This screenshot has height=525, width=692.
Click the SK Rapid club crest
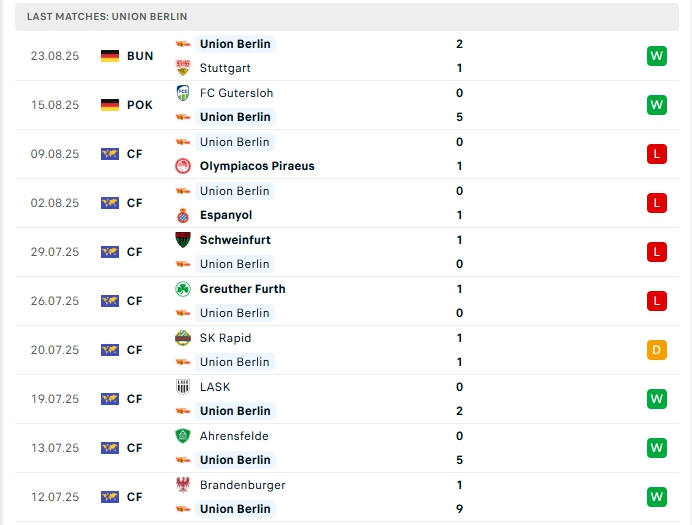(183, 338)
